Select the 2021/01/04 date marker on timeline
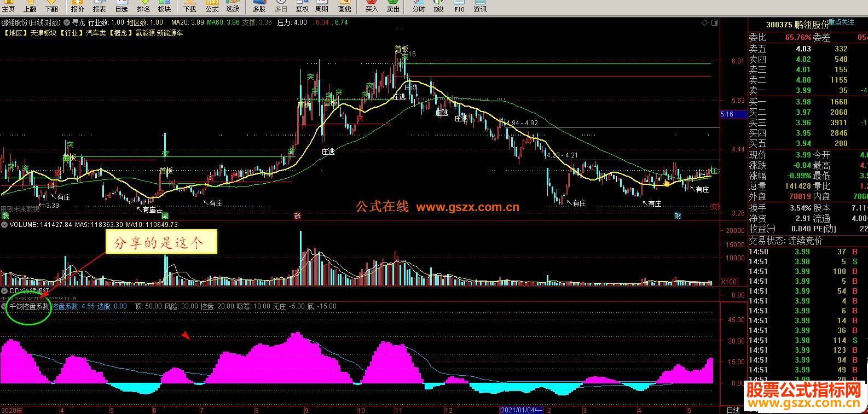Image resolution: width=868 pixels, height=414 pixels. tap(522, 410)
